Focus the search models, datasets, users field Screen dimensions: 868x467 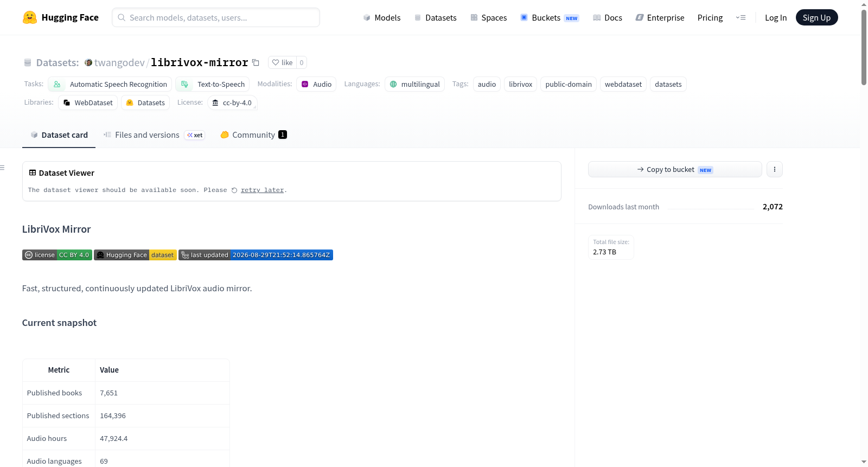[x=216, y=17]
